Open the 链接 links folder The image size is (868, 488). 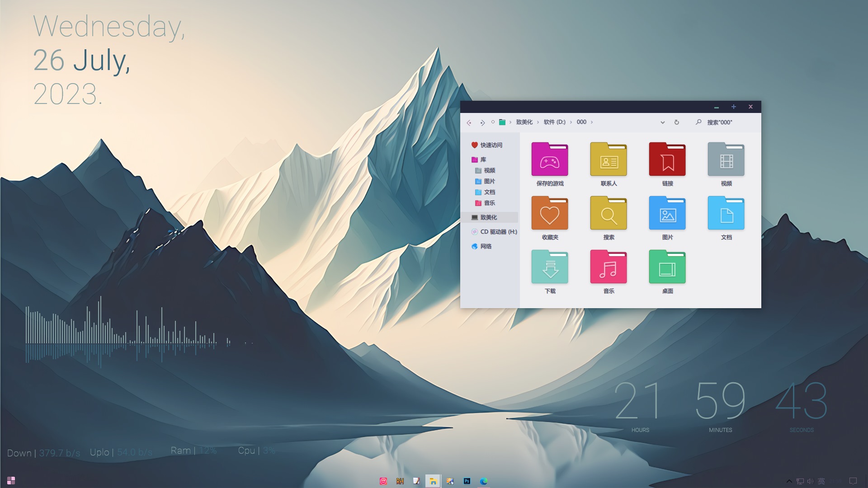667,160
